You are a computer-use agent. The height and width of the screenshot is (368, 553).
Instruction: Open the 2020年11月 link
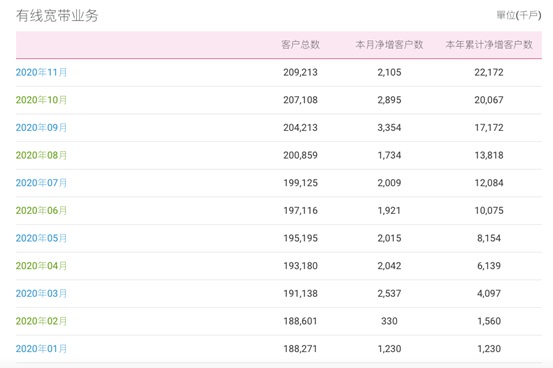41,72
